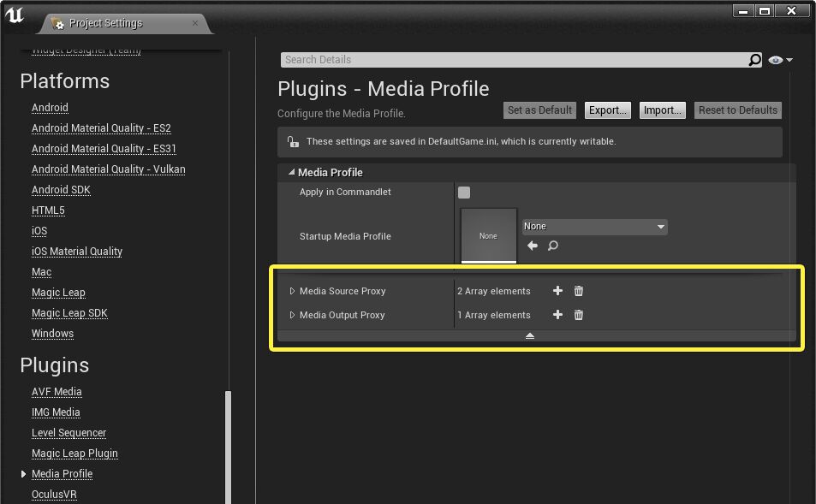Screen dimensions: 816x504
Task: Select Media Profile under Plugins
Action: click(62, 473)
